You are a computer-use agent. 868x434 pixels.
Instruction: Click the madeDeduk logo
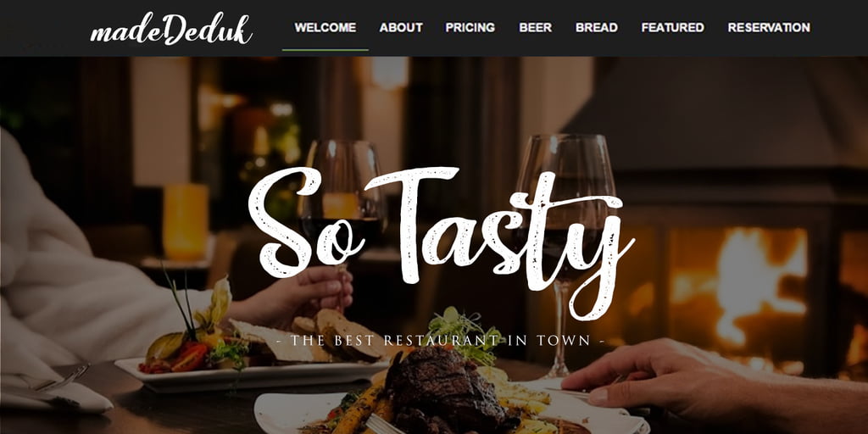pos(171,30)
